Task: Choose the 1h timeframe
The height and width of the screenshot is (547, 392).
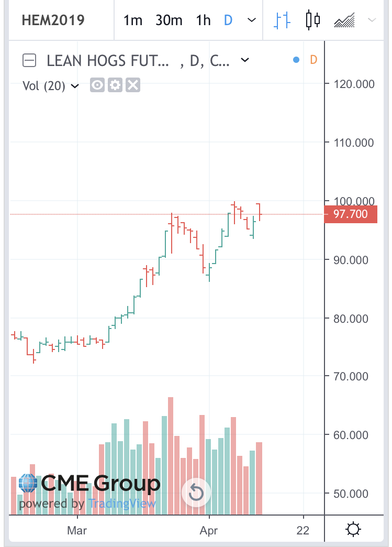Action: 203,20
